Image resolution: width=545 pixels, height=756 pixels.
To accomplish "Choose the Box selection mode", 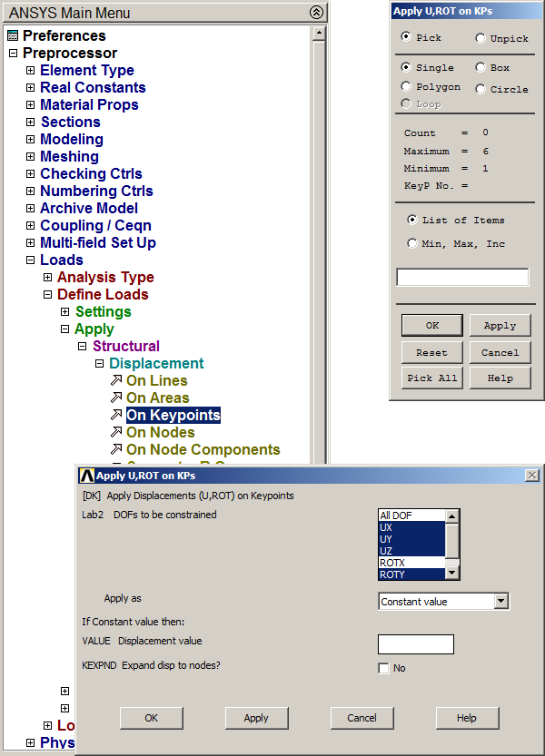I will coord(480,68).
